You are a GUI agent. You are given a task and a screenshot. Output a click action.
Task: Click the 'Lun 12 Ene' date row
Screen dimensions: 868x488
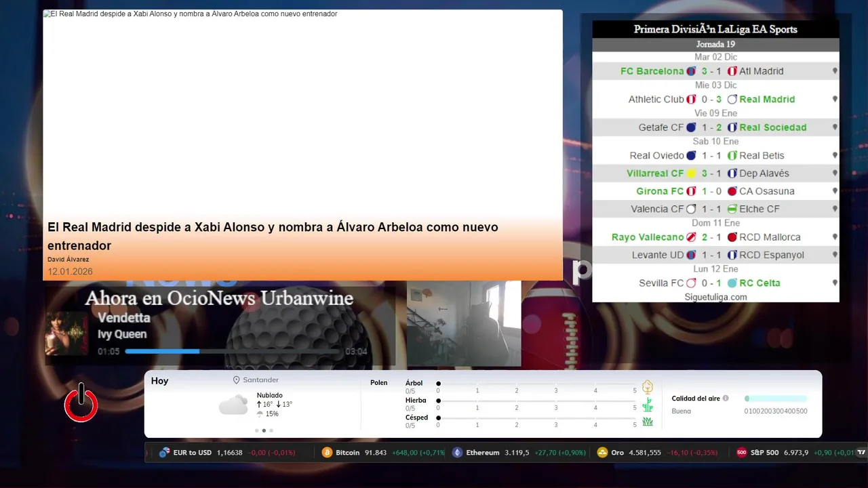(x=715, y=269)
